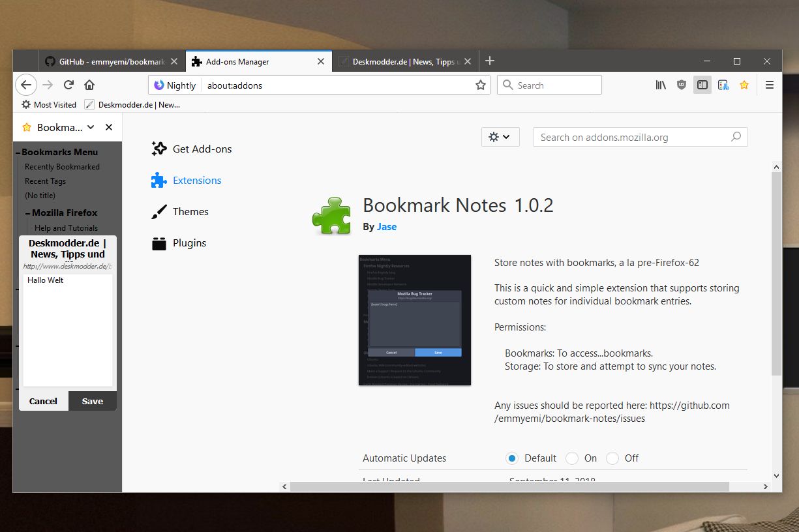Select Help and Tutorials bookmark
Image resolution: width=799 pixels, height=532 pixels.
pos(67,228)
